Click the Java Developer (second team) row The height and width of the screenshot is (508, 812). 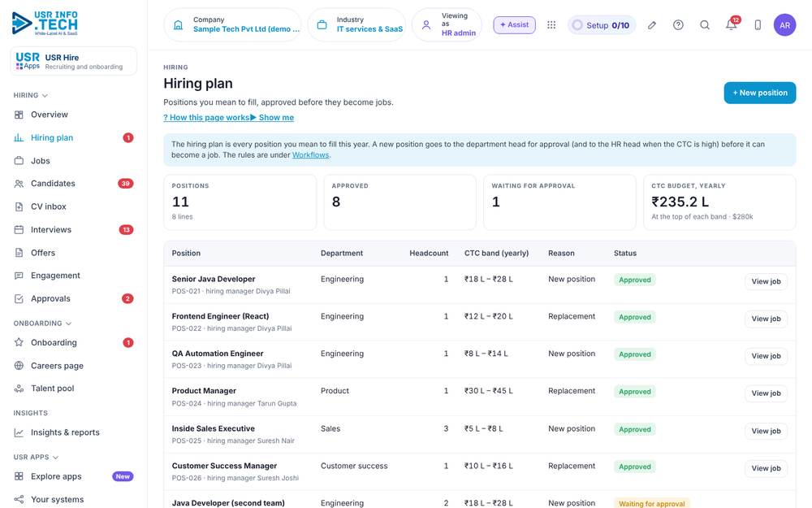(480, 501)
